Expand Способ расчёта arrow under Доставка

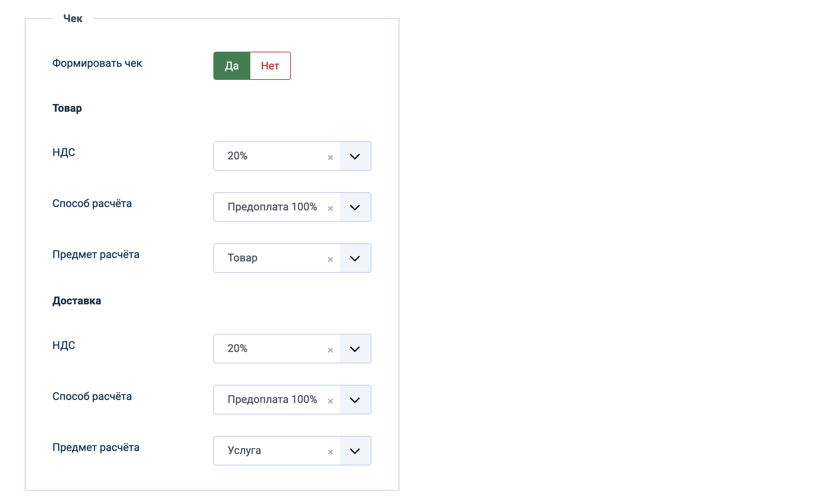[x=355, y=400]
